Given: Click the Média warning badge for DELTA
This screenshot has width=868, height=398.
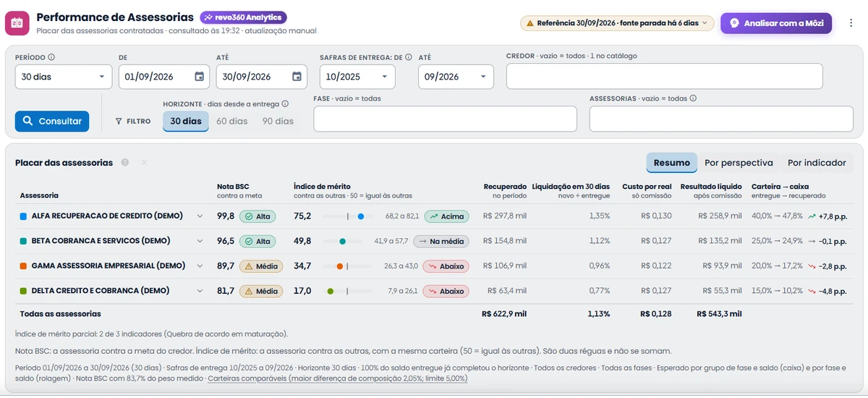Looking at the screenshot, I should click(260, 290).
